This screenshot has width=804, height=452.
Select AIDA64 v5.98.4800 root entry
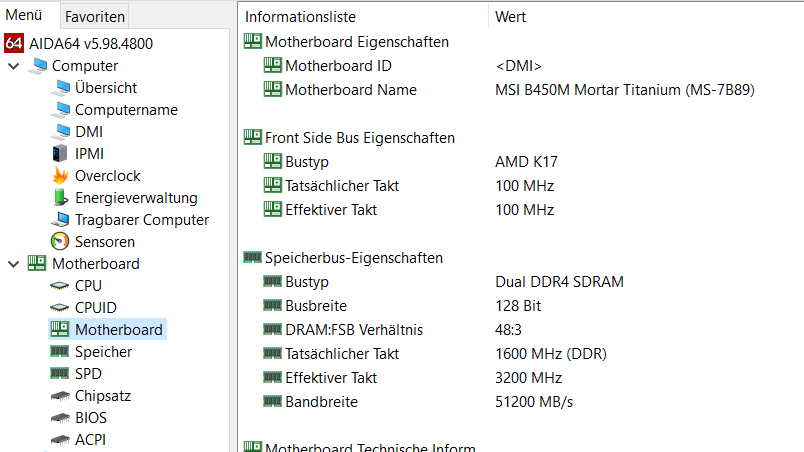(x=91, y=44)
